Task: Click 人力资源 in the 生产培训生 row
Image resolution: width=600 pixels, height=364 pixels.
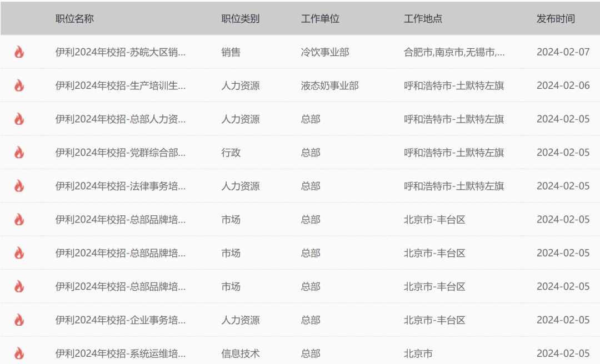Action: click(241, 85)
